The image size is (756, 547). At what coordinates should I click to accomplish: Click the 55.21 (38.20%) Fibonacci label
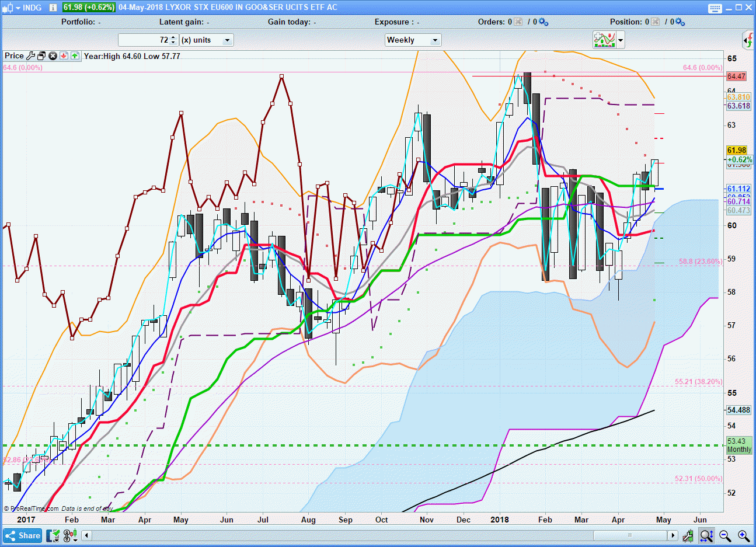[699, 382]
